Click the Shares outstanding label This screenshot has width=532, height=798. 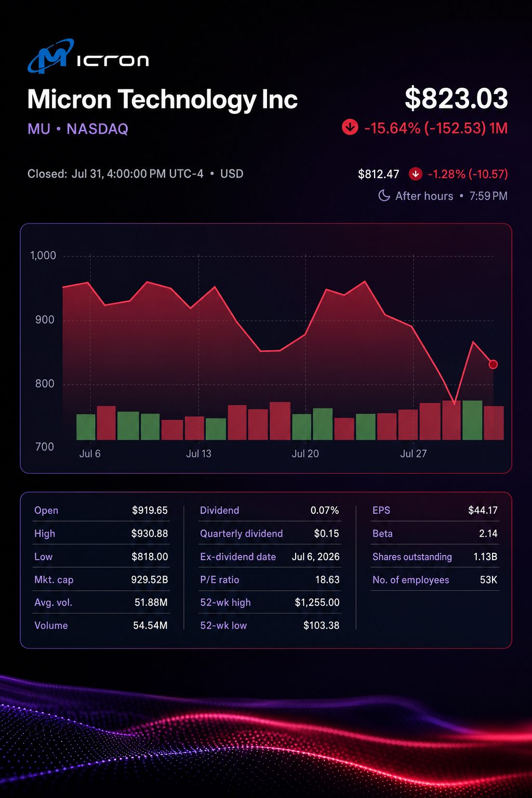tap(412, 556)
